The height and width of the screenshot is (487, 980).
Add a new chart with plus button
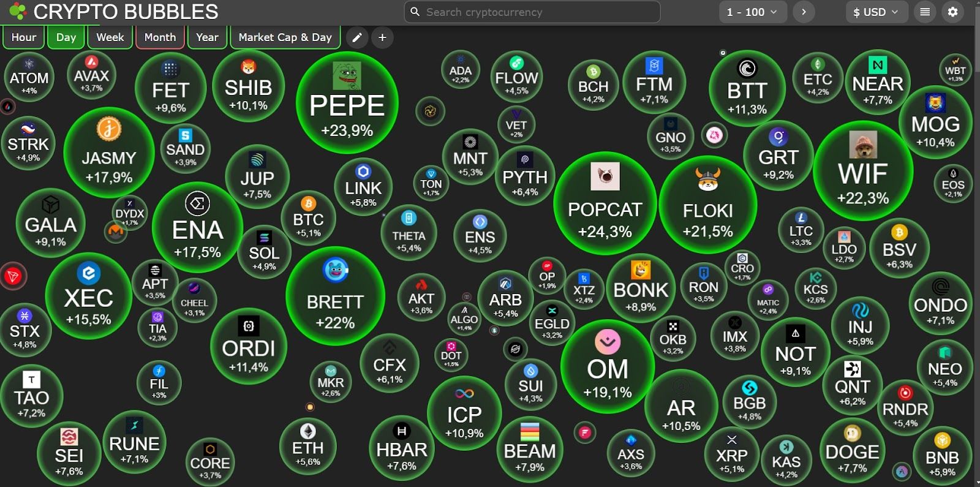[x=382, y=37]
